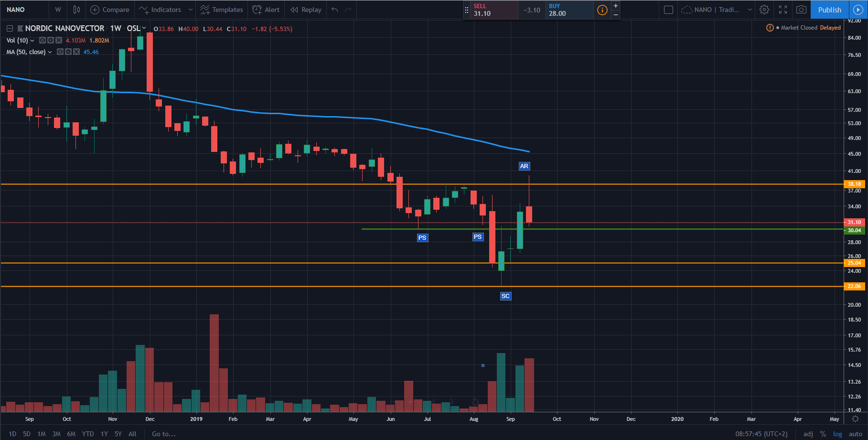Click the Market Closed warning icon
The image size is (868, 440).
(770, 28)
